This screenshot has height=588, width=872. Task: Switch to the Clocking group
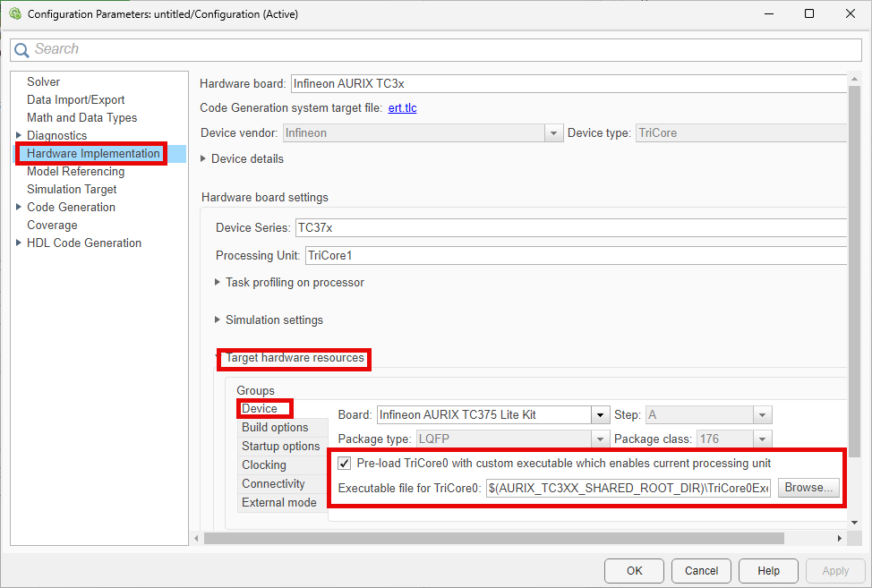click(x=263, y=464)
